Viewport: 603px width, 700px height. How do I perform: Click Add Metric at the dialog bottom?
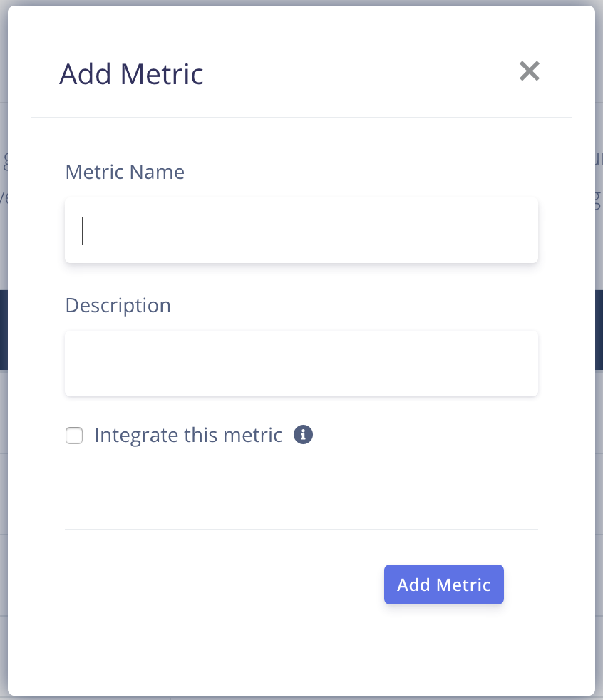tap(443, 585)
